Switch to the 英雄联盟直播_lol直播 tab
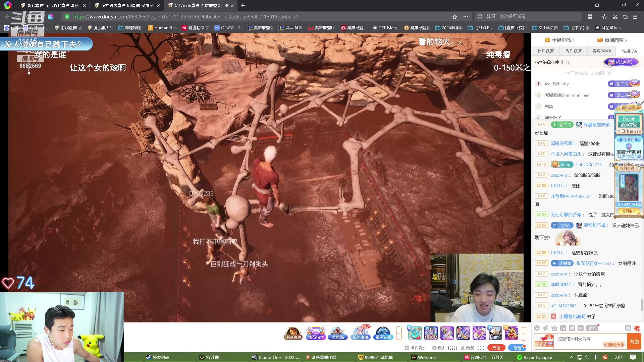644x362 pixels. click(127, 6)
